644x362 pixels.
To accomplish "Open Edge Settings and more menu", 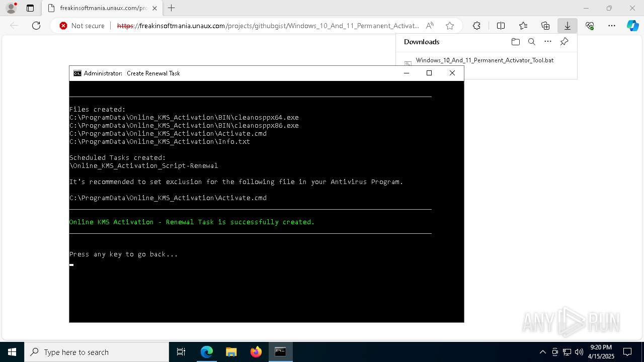I will click(x=612, y=26).
